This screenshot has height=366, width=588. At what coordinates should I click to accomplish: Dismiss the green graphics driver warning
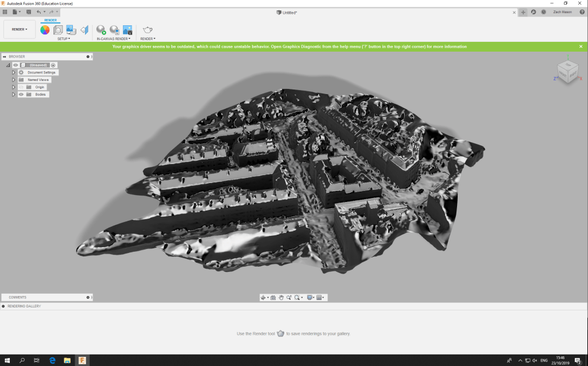(581, 46)
